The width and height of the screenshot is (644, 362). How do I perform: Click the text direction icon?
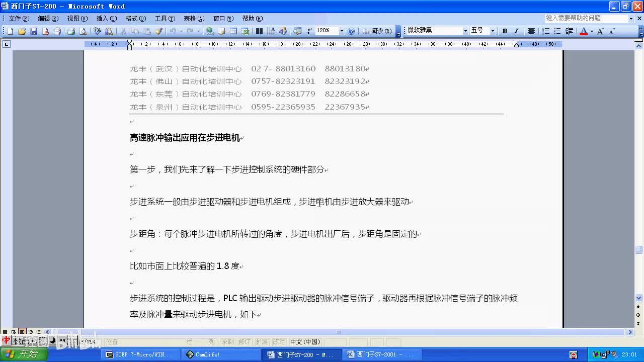click(x=271, y=31)
